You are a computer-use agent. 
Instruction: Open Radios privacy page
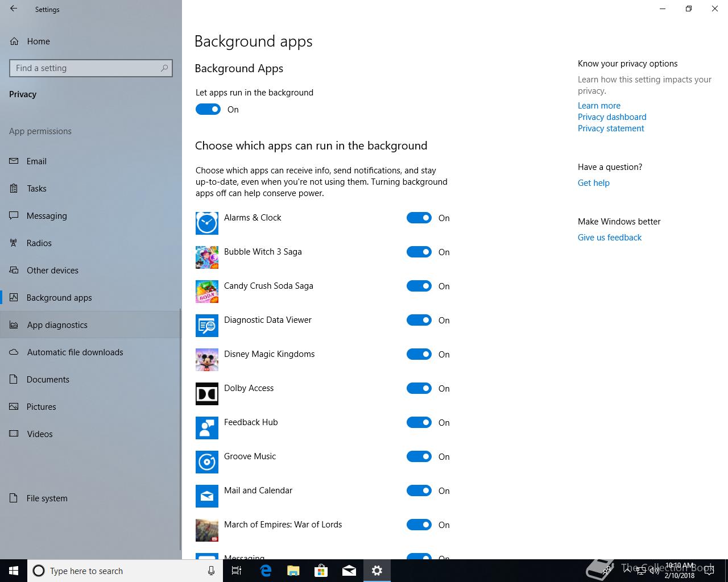point(90,243)
